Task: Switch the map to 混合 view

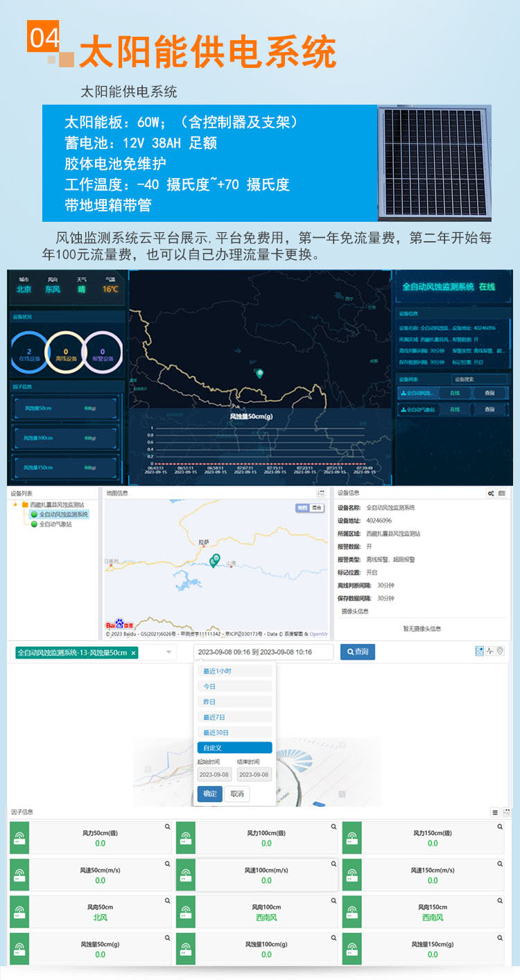Action: (316, 507)
